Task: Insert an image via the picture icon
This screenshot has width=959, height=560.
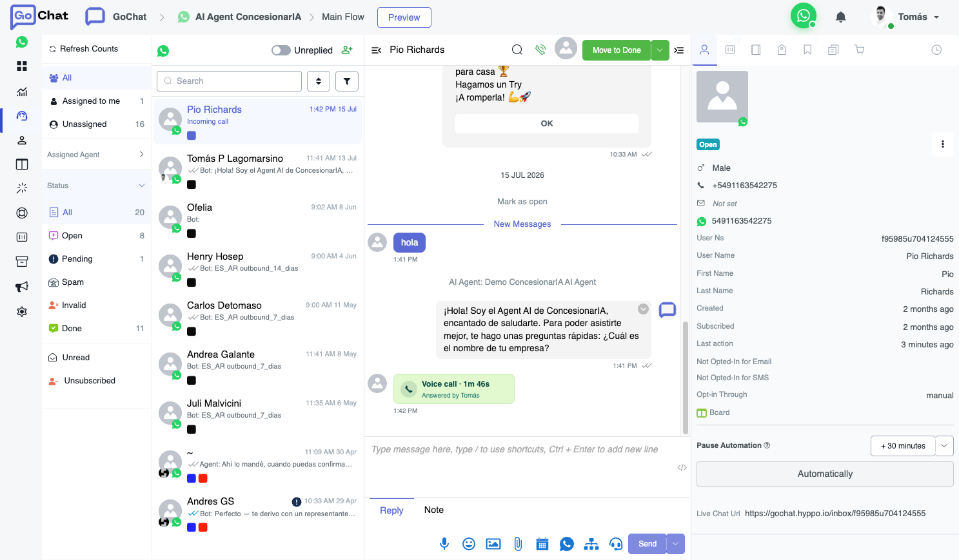Action: (493, 544)
